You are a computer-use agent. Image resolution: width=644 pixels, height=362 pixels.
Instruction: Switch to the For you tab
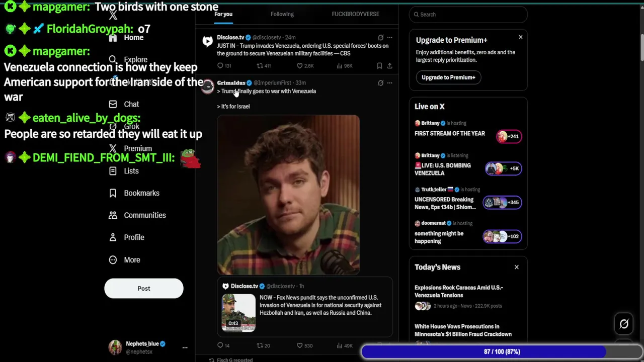pyautogui.click(x=223, y=14)
